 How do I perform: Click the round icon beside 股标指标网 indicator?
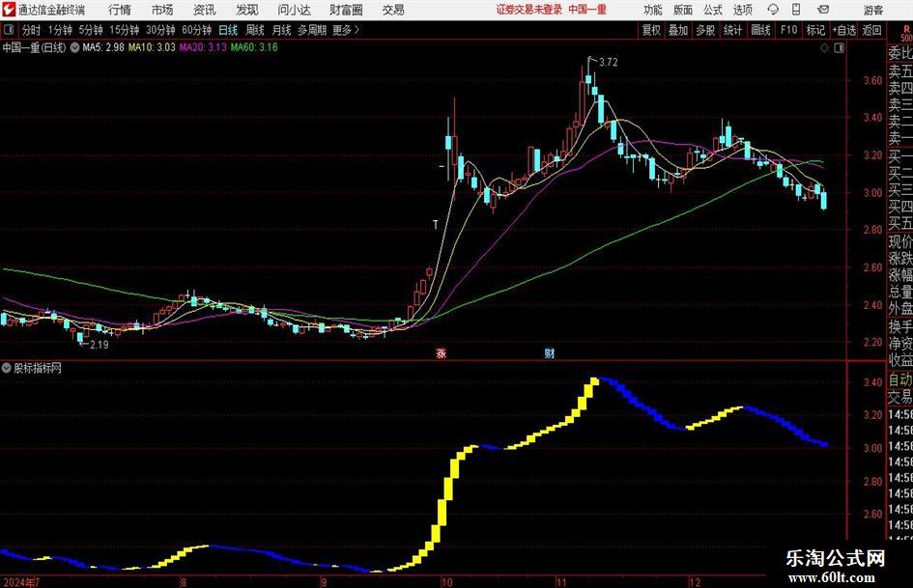pos(7,368)
